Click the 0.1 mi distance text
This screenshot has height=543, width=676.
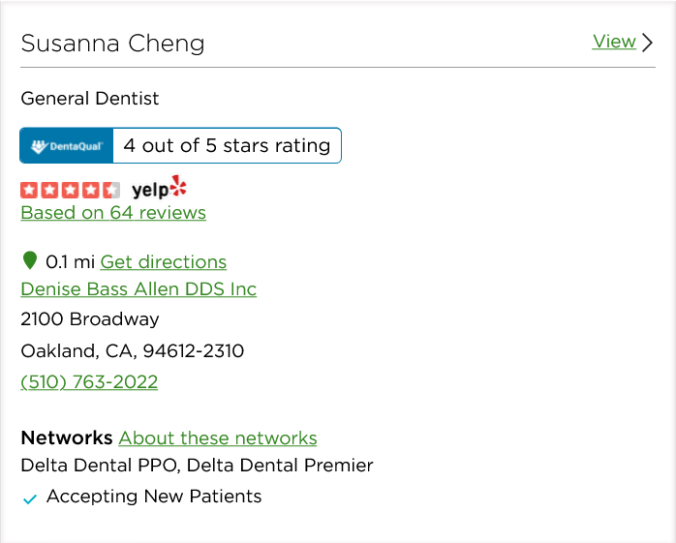click(x=70, y=262)
